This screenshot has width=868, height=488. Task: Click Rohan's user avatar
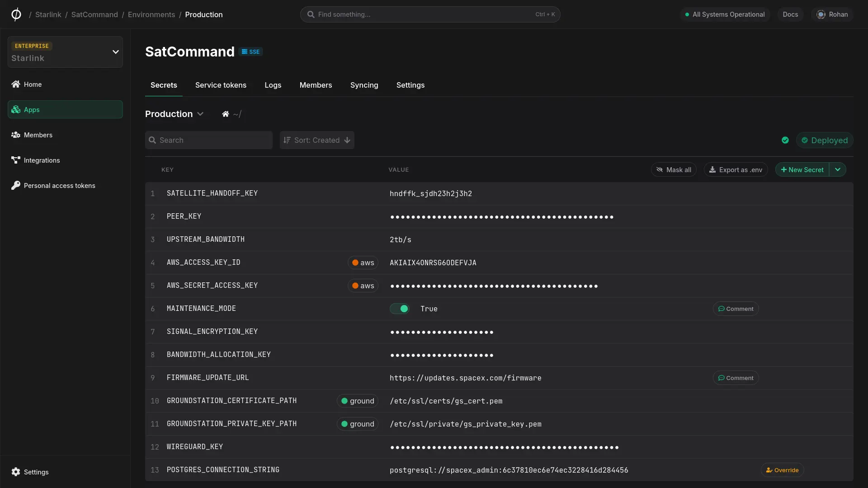821,14
